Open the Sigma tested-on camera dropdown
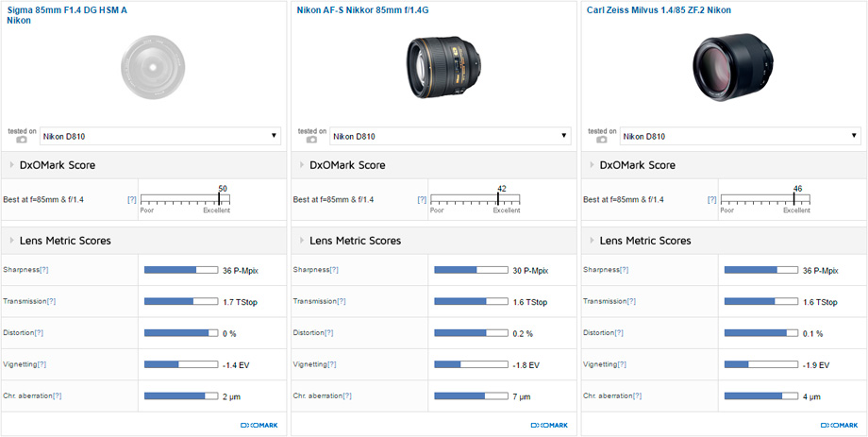868x437 pixels. [160, 136]
